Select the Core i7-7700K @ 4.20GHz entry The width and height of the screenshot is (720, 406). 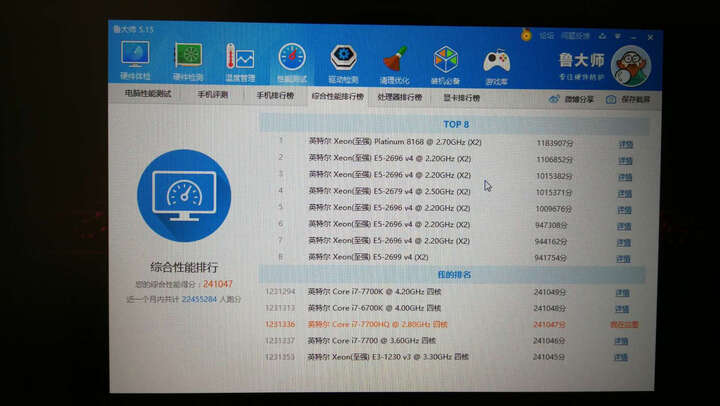coord(374,292)
